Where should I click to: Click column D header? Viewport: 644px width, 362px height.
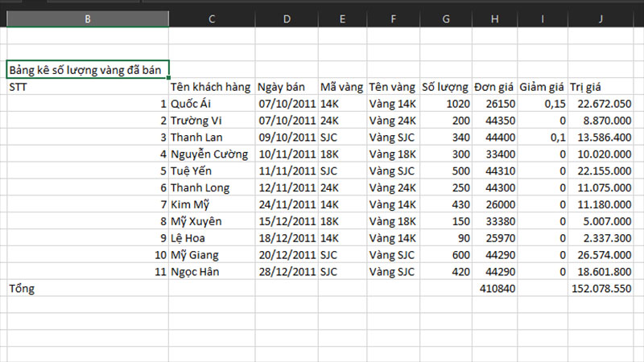pyautogui.click(x=287, y=19)
